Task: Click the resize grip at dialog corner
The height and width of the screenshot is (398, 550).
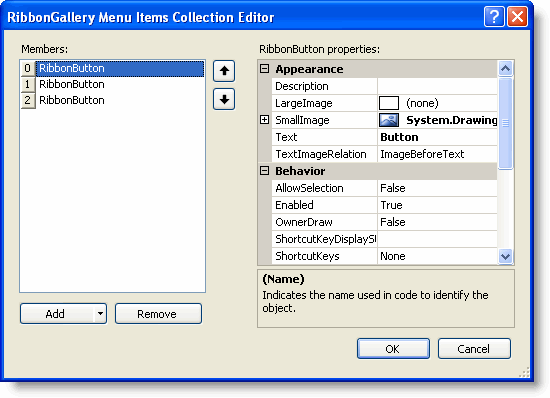Action: [524, 372]
